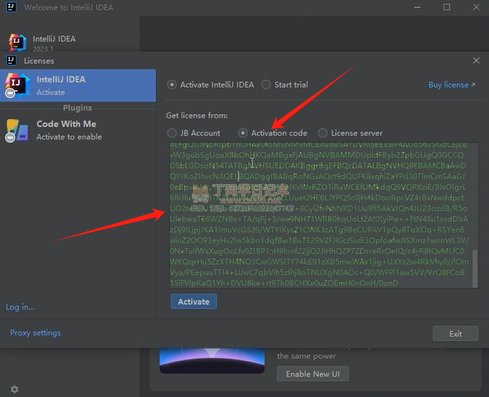Select IntelliJ IDEA in the licenses list
The height and width of the screenshot is (397, 489).
[x=78, y=85]
